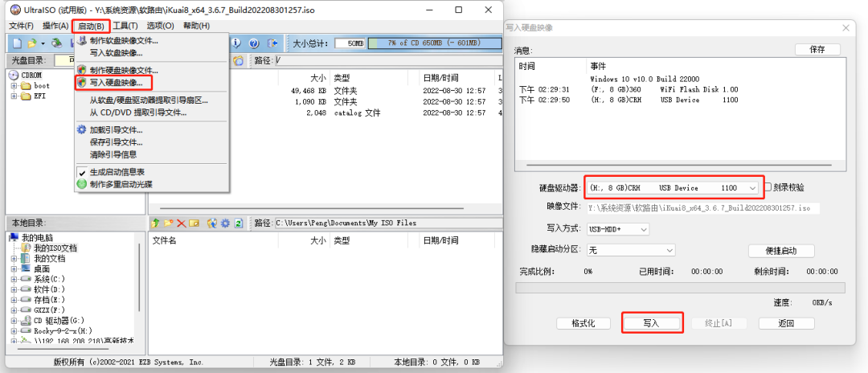The height and width of the screenshot is (373, 868).
Task: Open the 隐藏启动分区 dropdown
Action: click(x=631, y=250)
